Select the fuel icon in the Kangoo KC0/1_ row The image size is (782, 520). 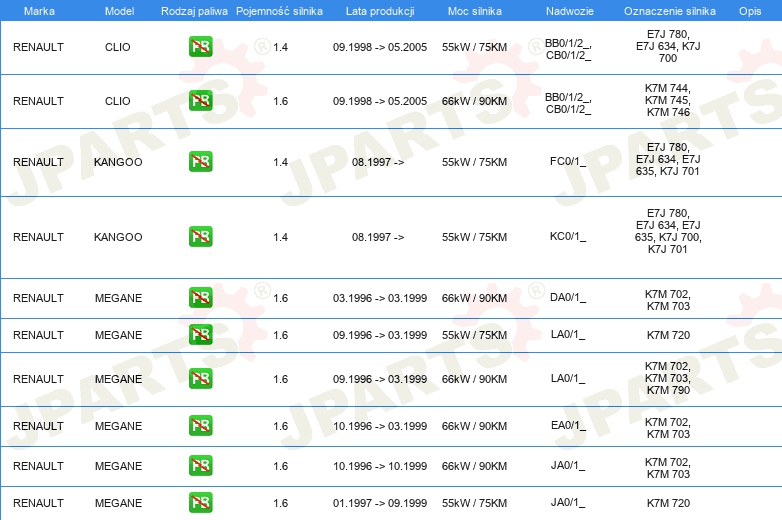[200, 237]
